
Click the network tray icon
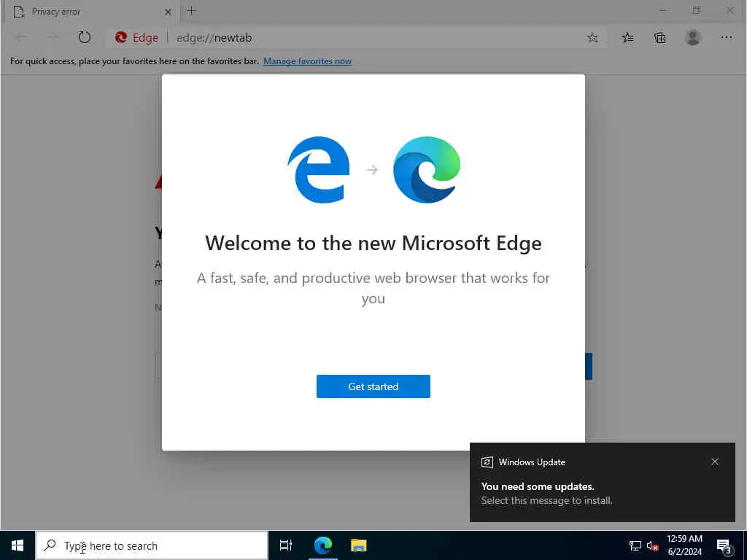click(635, 545)
